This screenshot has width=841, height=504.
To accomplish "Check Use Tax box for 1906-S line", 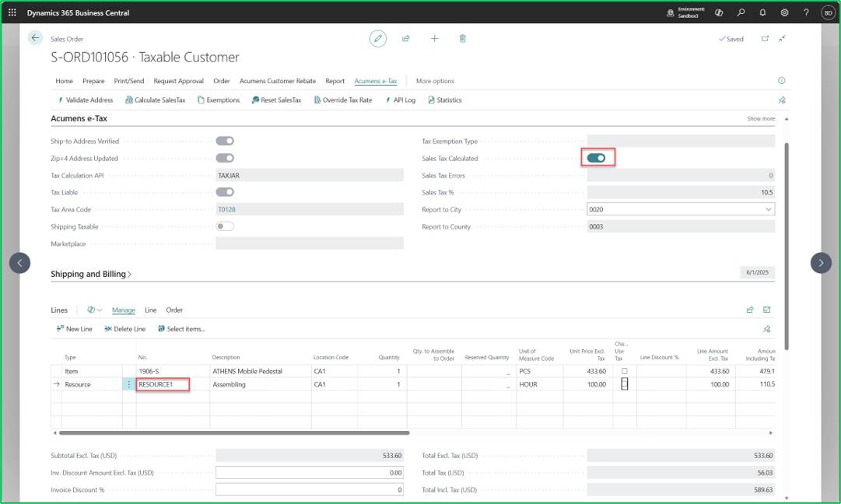I will point(624,371).
